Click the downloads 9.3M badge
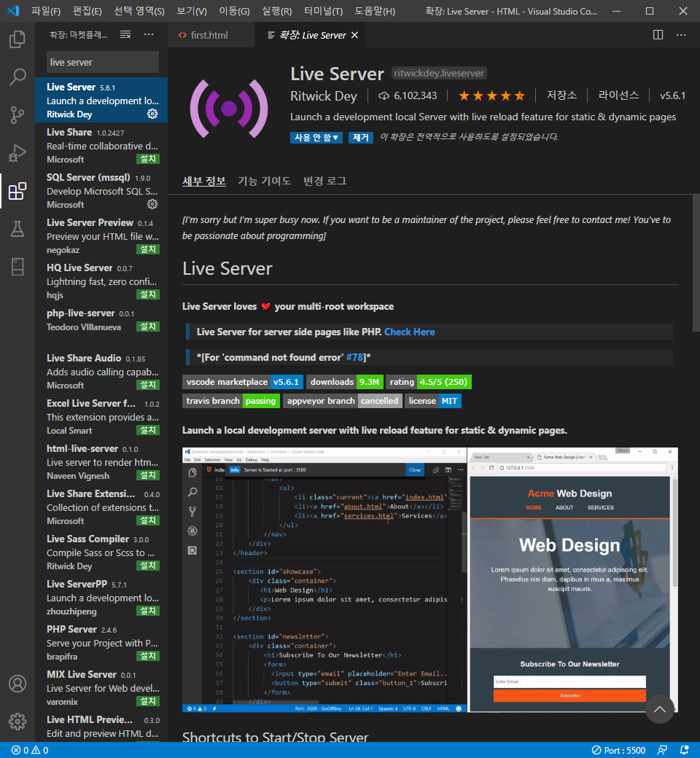The image size is (700, 758). click(x=345, y=382)
